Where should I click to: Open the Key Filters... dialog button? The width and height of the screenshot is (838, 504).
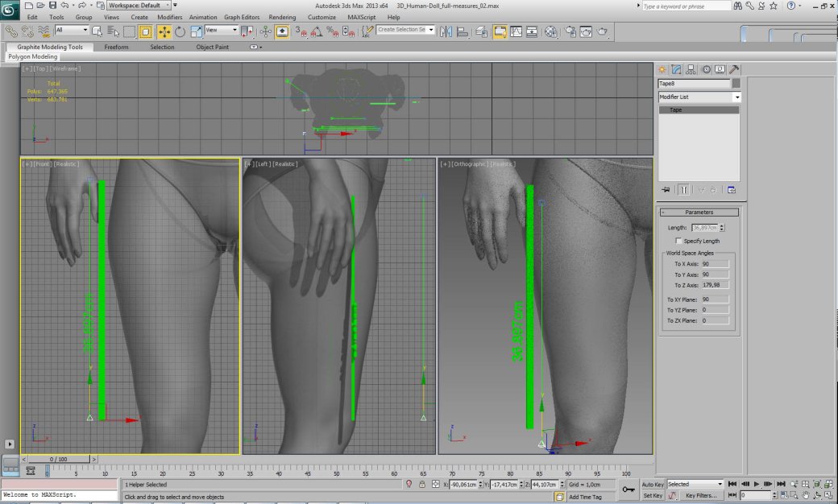[701, 495]
